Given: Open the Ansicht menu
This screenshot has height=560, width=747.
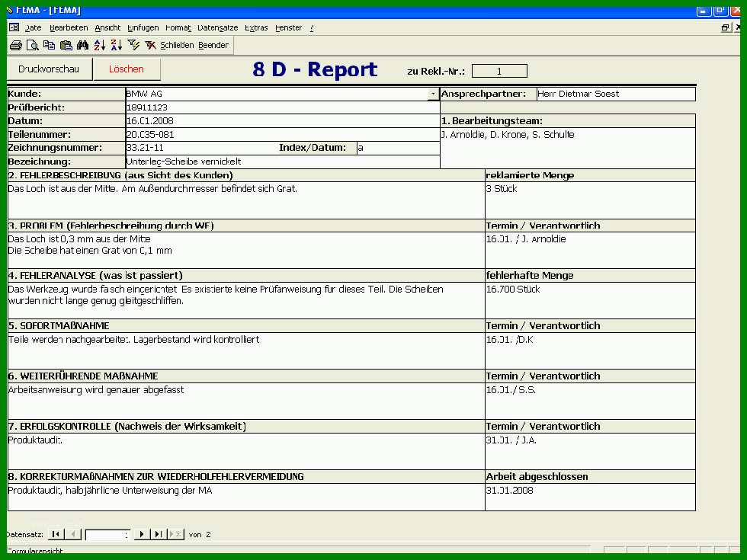Looking at the screenshot, I should [x=107, y=27].
